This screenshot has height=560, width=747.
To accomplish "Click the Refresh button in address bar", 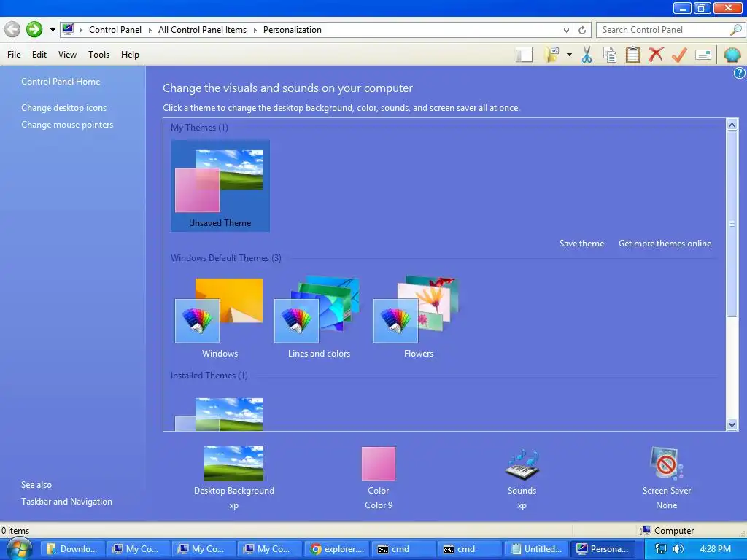I will (x=581, y=30).
